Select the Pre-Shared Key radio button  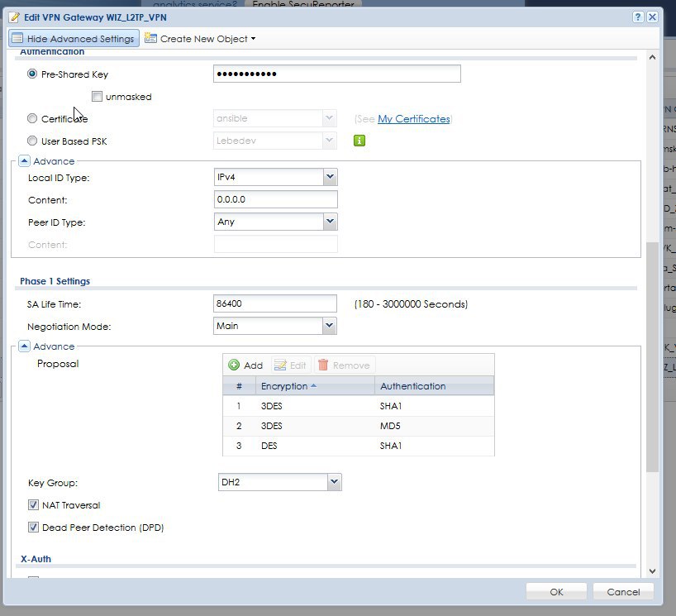(x=32, y=74)
